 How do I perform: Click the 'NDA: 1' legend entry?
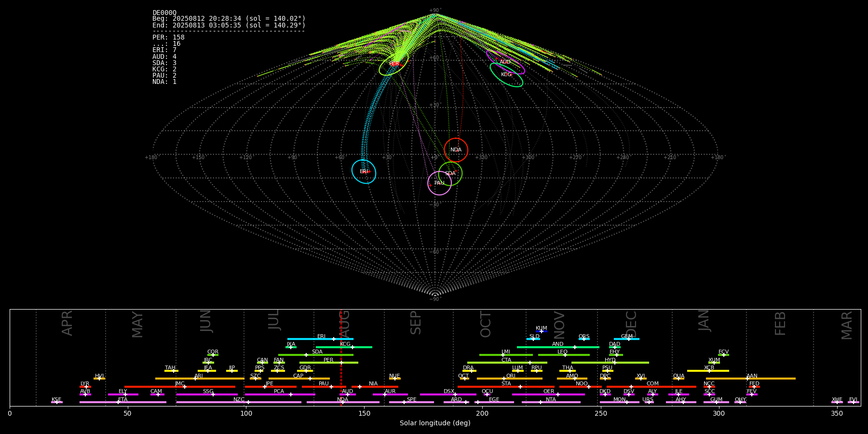[x=164, y=81]
